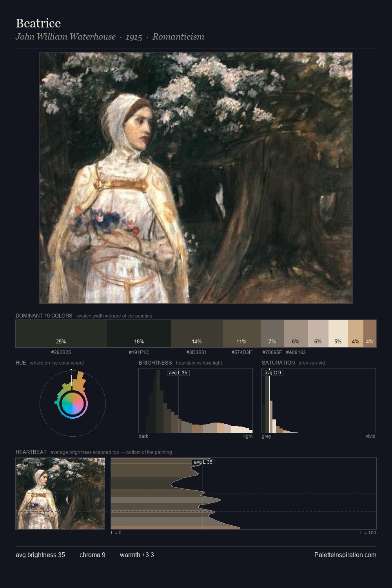Click the BRIGHTNESS section heading
This screenshot has height=588, width=392.
[155, 363]
